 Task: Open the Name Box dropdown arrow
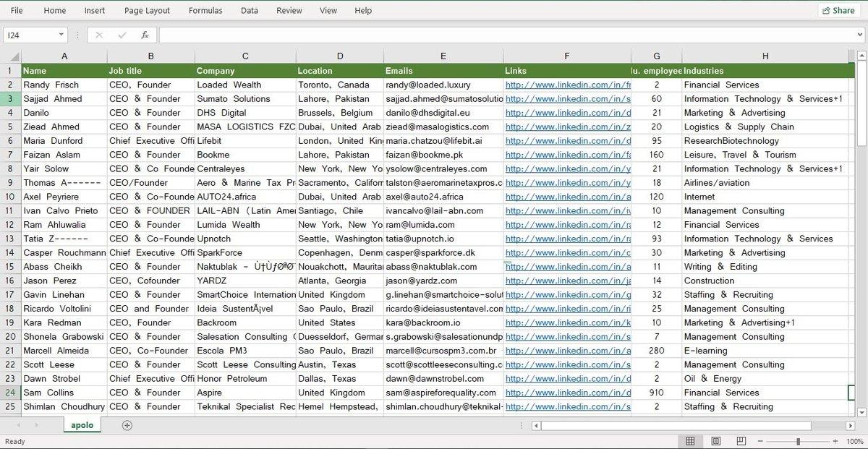pyautogui.click(x=61, y=35)
